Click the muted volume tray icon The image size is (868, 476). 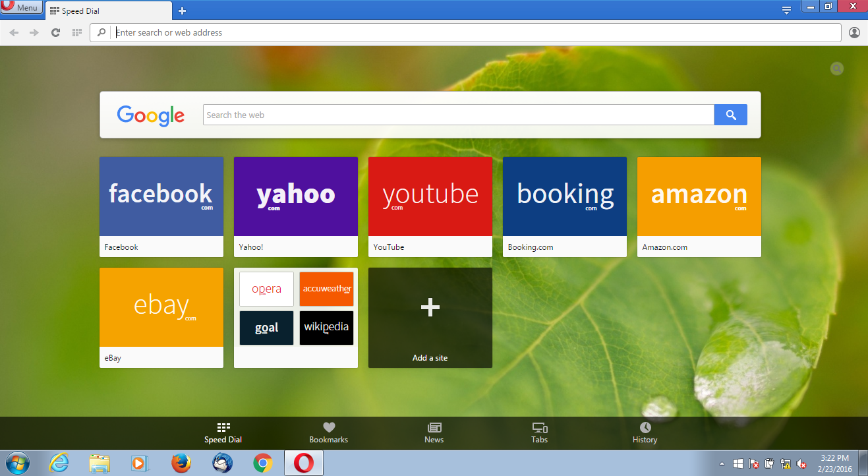(x=802, y=464)
